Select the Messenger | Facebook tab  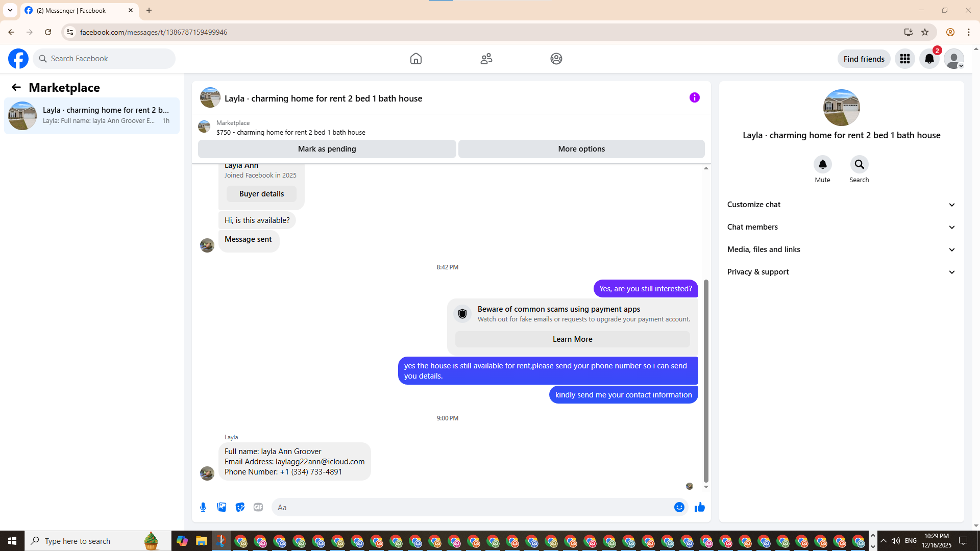point(79,10)
